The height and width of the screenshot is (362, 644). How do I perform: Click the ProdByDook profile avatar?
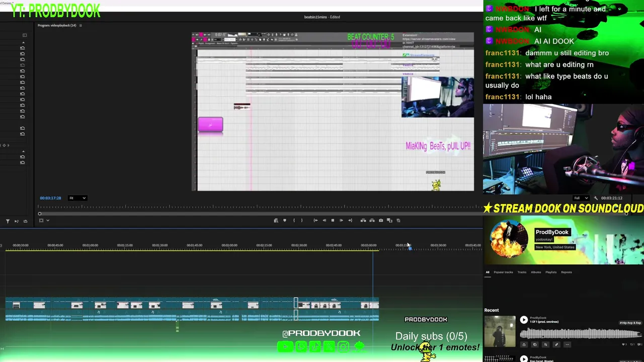click(509, 239)
